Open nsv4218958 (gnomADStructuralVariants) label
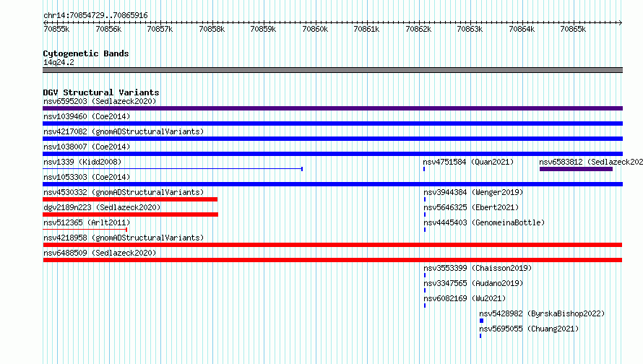 click(124, 238)
